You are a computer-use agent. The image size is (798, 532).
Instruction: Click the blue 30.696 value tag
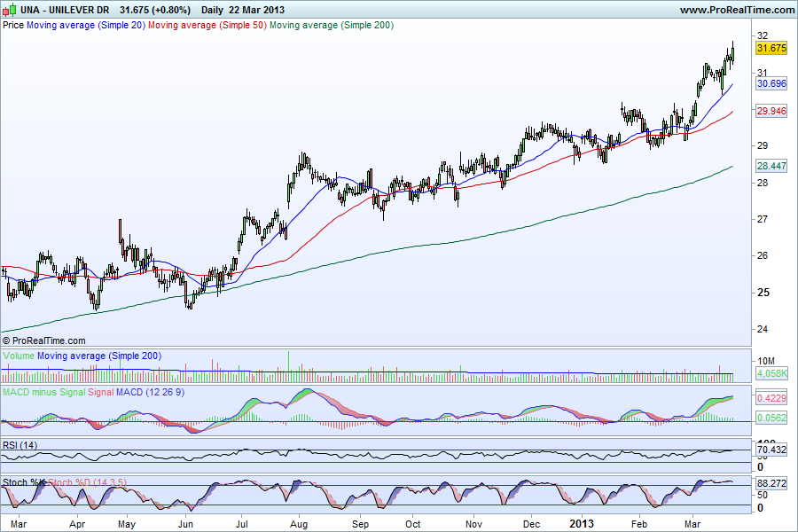point(771,83)
